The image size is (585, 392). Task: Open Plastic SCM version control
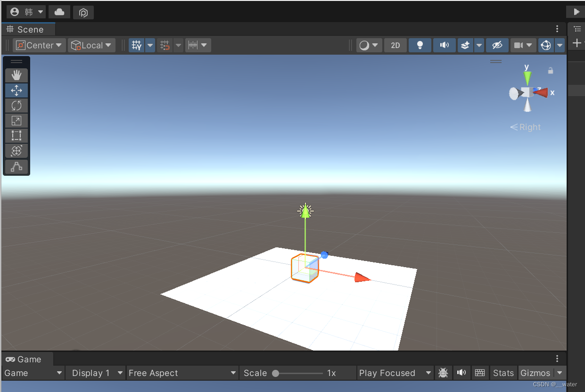click(83, 12)
